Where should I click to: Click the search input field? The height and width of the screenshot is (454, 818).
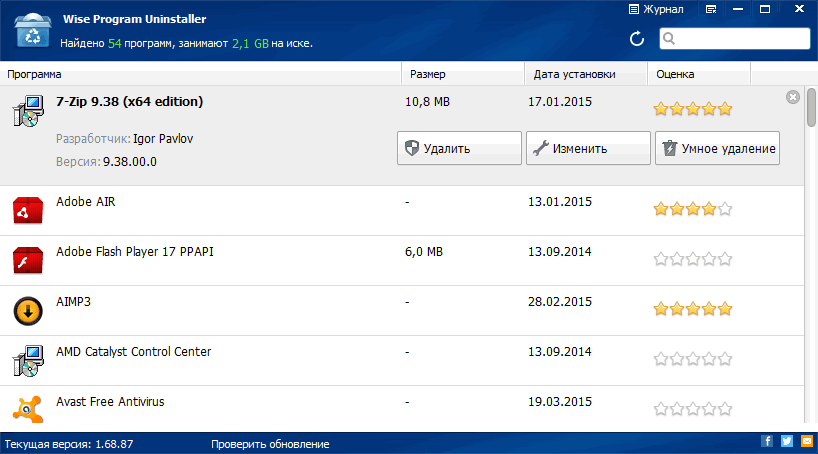click(x=735, y=39)
